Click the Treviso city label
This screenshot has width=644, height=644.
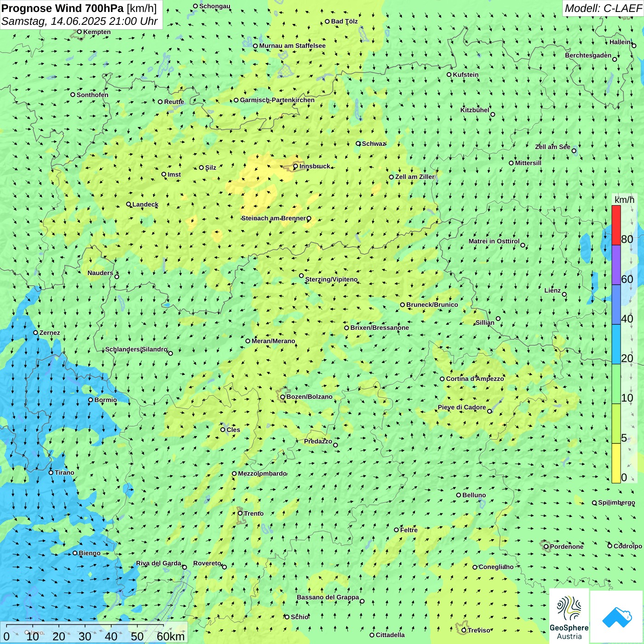coord(479,630)
